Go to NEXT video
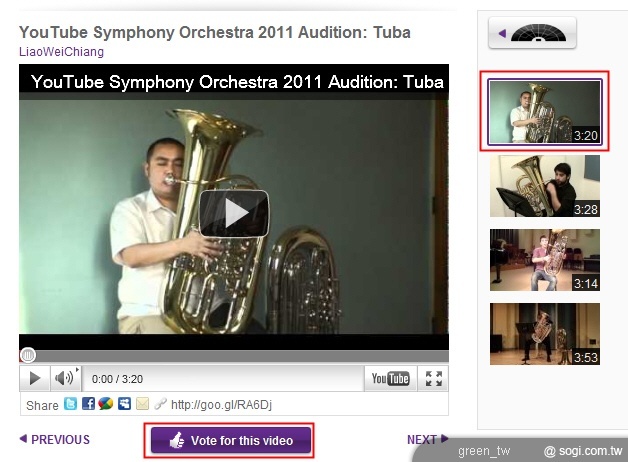This screenshot has height=462, width=628. 427,439
